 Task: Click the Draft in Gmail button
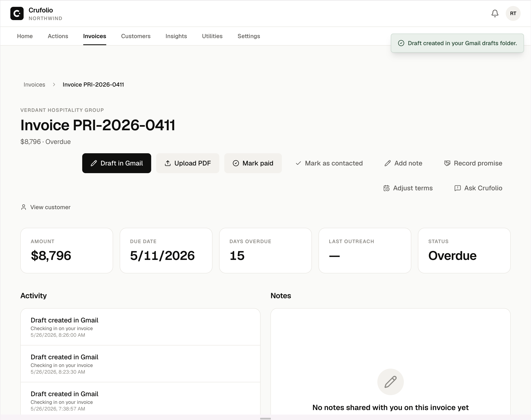click(x=117, y=163)
